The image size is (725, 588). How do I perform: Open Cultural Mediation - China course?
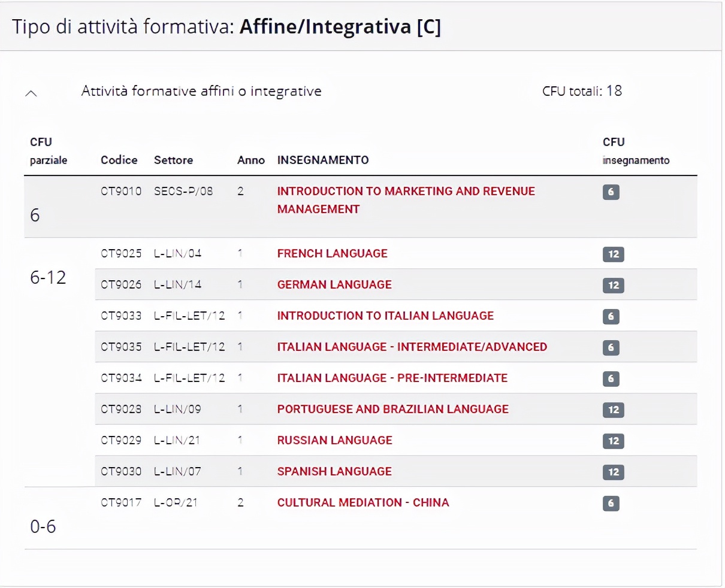click(362, 503)
